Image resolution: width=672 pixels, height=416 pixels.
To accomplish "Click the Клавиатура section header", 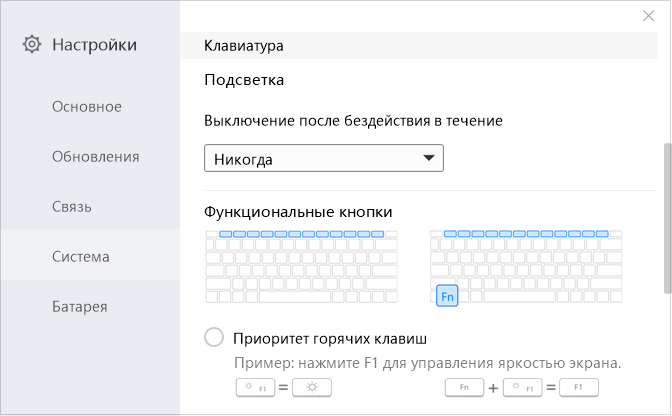I will coord(244,46).
